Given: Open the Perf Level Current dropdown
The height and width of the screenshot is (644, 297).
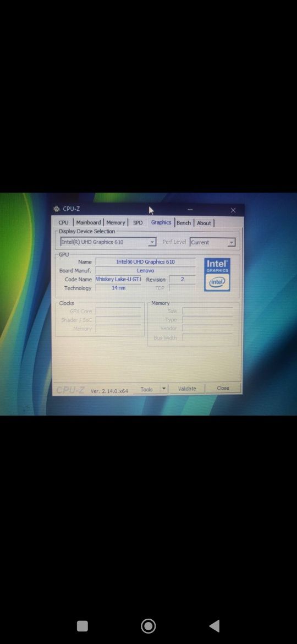Looking at the screenshot, I should 232,243.
